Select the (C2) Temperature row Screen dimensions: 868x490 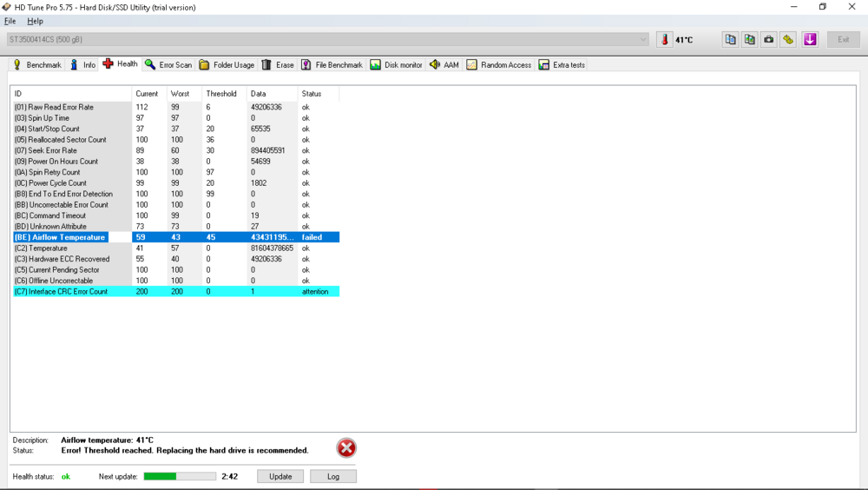click(x=176, y=248)
